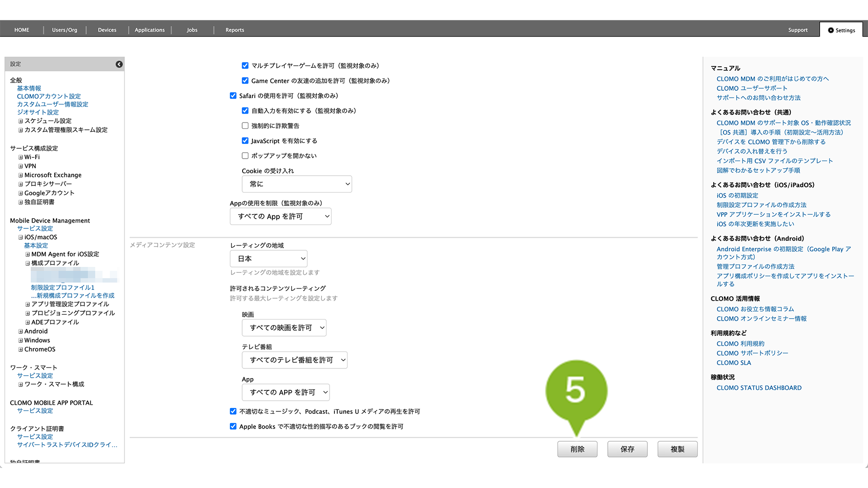Open the レーティングの地域 dropdown showing 日本
This screenshot has width=868, height=488.
pos(269,259)
